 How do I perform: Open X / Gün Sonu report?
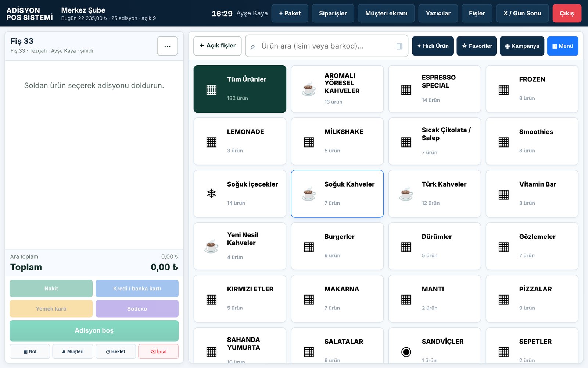[x=522, y=13]
